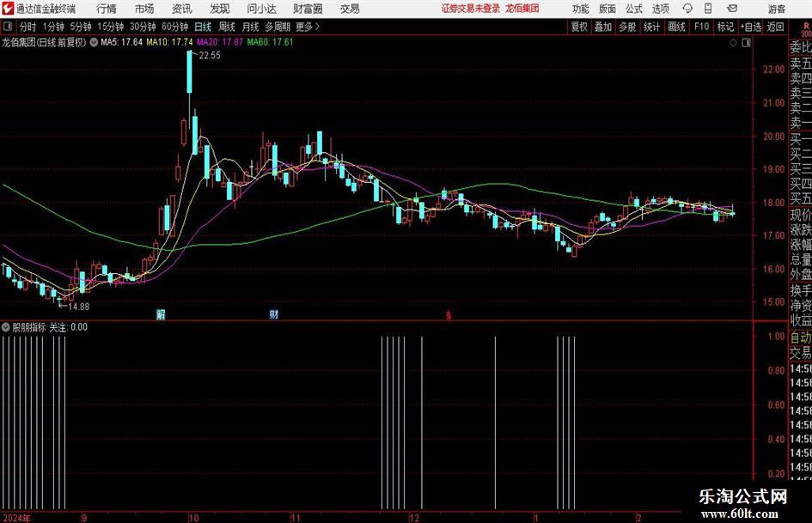Click the 叠加 overlay button

pyautogui.click(x=603, y=27)
